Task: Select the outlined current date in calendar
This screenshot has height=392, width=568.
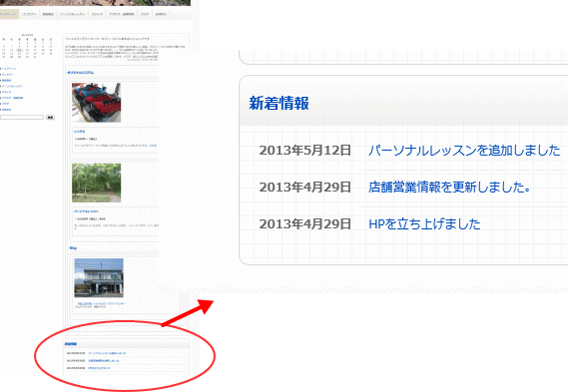Action: pos(19,50)
